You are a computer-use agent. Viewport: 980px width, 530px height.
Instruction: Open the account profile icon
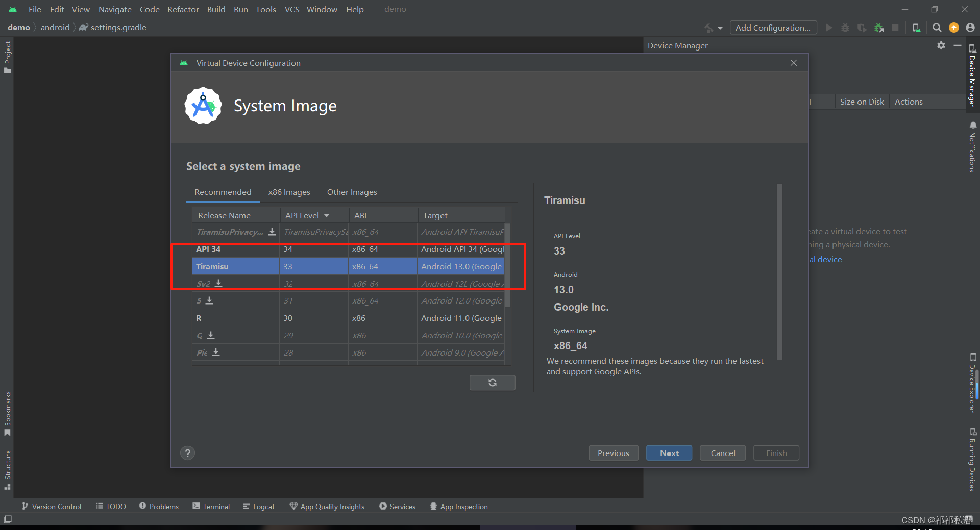[970, 28]
